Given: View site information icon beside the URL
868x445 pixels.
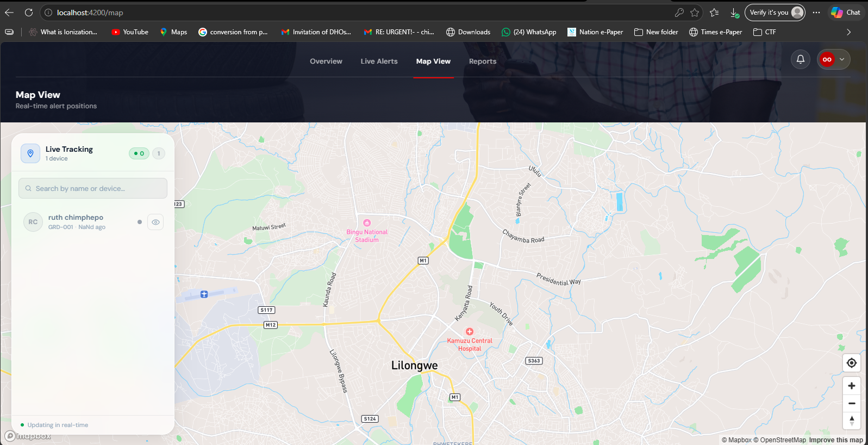Looking at the screenshot, I should pyautogui.click(x=48, y=13).
